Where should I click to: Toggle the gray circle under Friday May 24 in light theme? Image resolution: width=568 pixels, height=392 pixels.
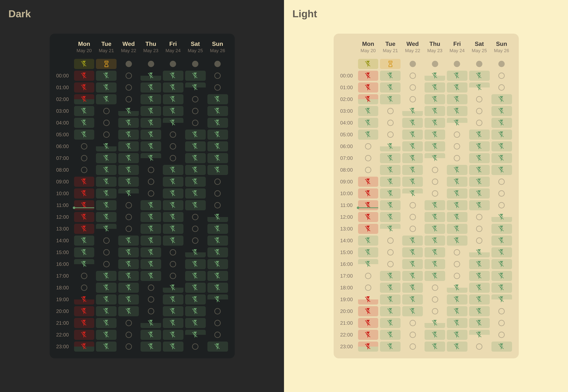[x=457, y=64]
